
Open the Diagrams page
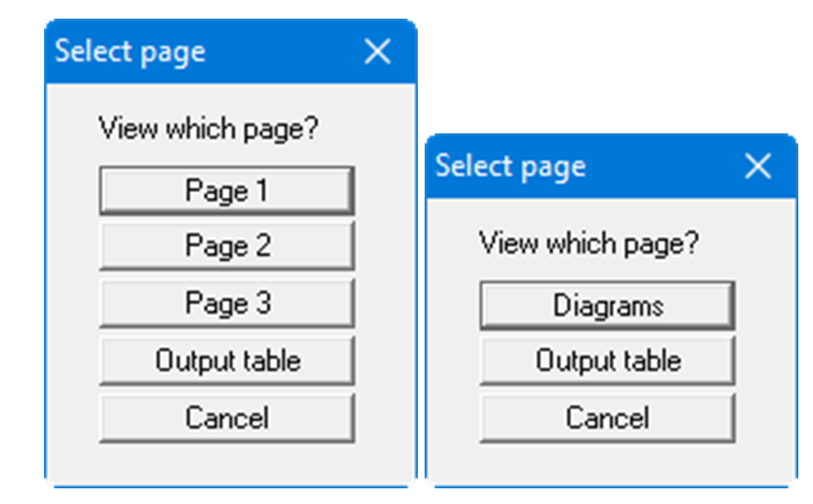pos(607,305)
